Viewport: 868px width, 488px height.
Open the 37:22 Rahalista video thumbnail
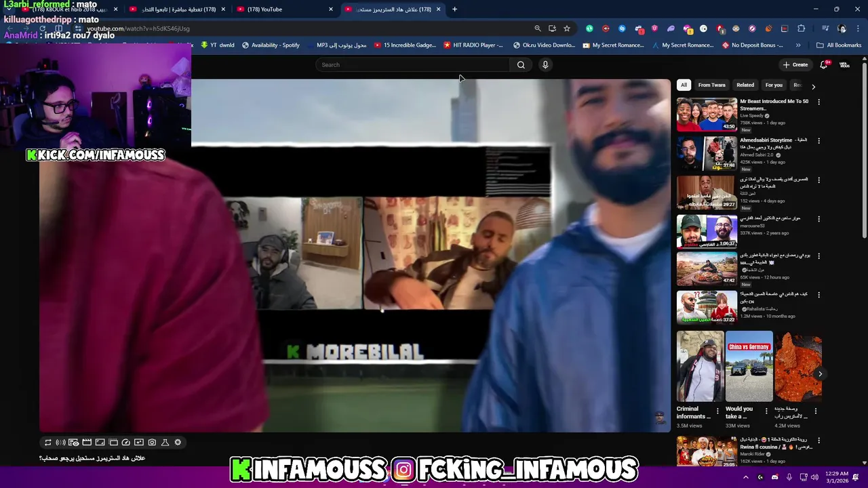(x=707, y=308)
